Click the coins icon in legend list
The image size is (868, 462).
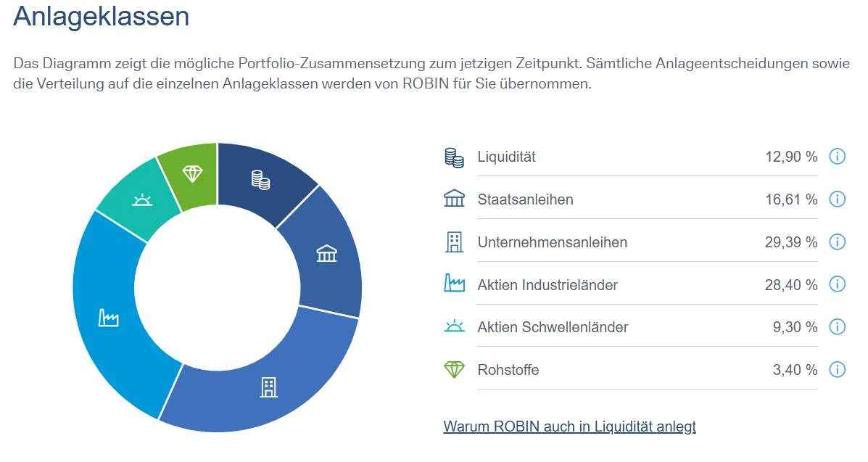[454, 157]
